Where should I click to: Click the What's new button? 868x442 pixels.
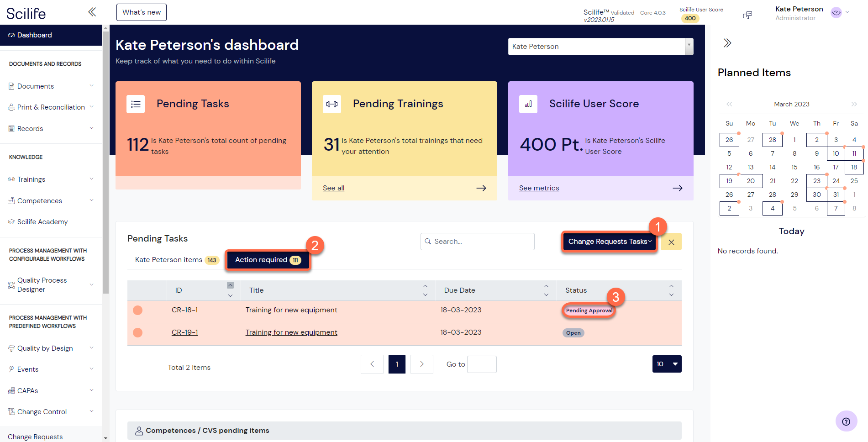pos(142,12)
